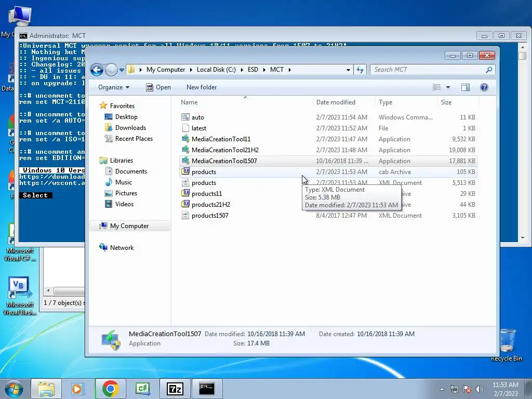The image size is (532, 399).
Task: Open Favorites in the navigation pane
Action: [122, 106]
